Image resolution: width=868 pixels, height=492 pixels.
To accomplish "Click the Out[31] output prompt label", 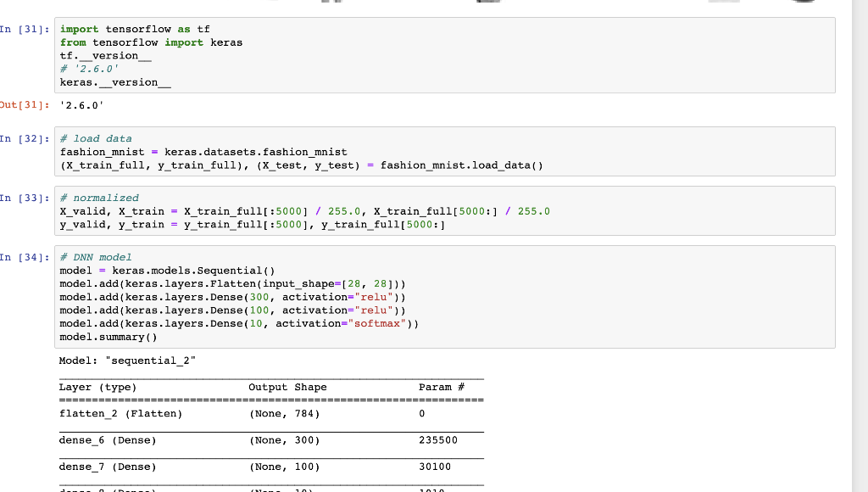I will [23, 105].
